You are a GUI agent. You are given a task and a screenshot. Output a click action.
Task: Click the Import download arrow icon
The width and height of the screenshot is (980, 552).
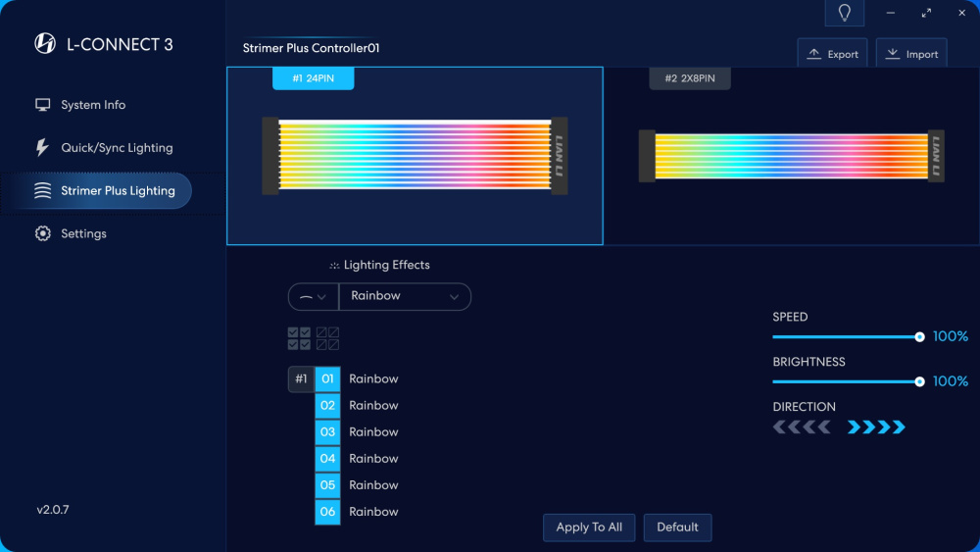893,54
